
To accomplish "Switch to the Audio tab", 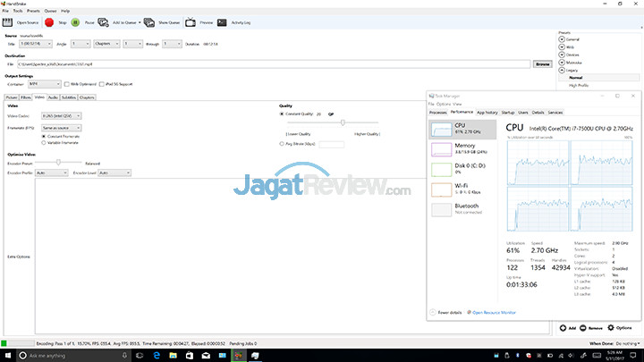I will click(x=53, y=97).
